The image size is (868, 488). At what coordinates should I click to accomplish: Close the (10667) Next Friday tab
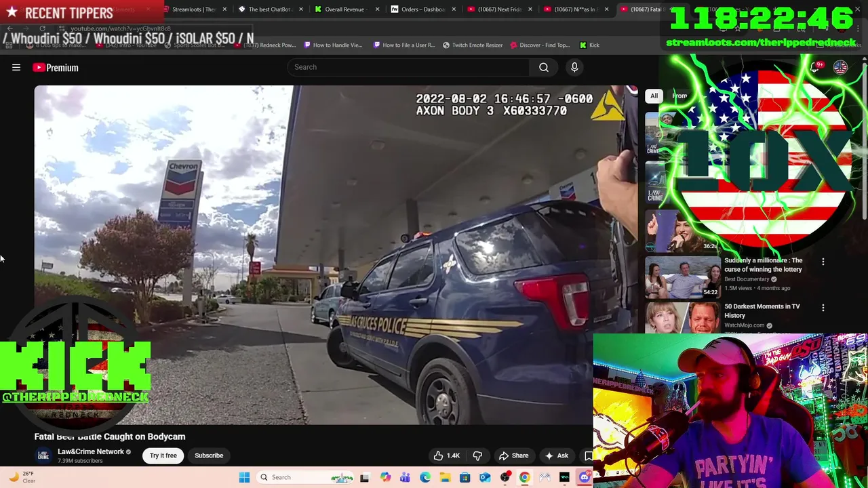click(530, 9)
